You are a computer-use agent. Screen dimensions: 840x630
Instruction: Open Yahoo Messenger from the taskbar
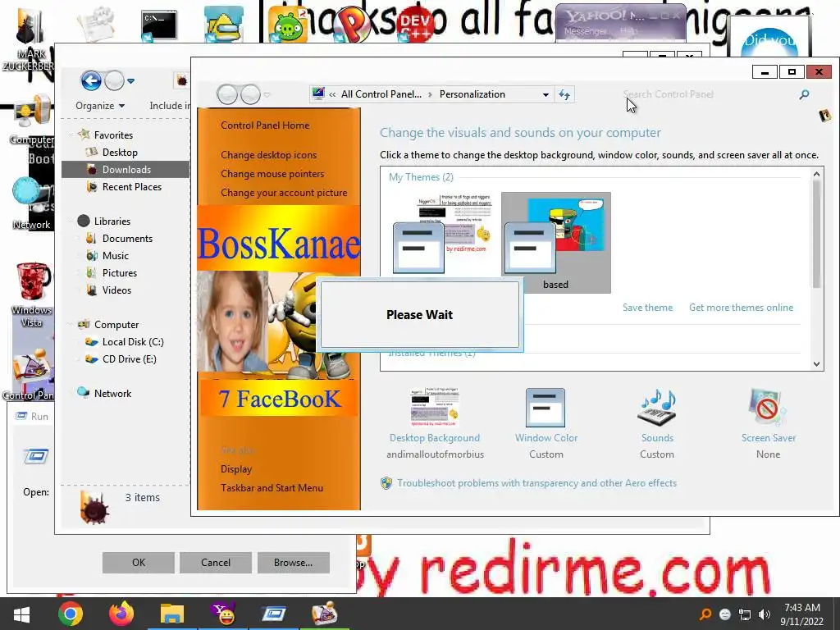click(223, 614)
